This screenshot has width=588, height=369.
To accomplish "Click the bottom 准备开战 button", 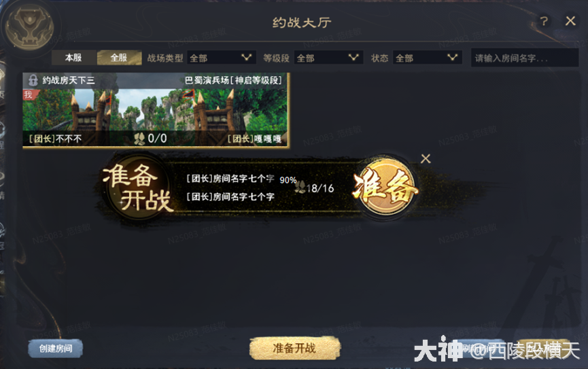I will [x=295, y=349].
